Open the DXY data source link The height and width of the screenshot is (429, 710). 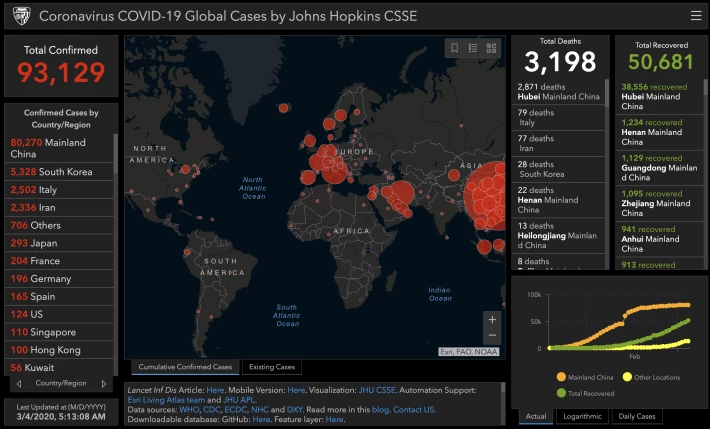tap(294, 410)
